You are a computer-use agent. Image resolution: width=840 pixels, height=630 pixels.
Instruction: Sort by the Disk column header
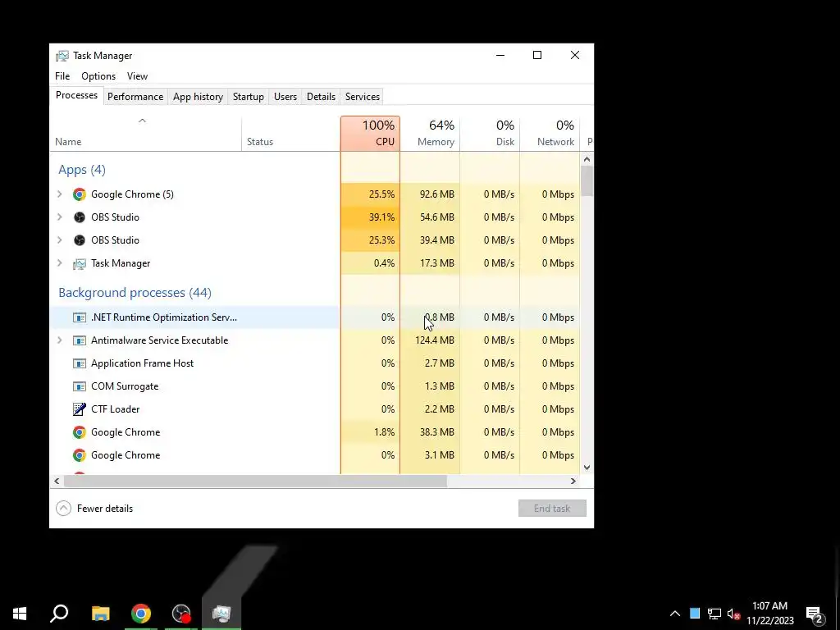[x=490, y=134]
